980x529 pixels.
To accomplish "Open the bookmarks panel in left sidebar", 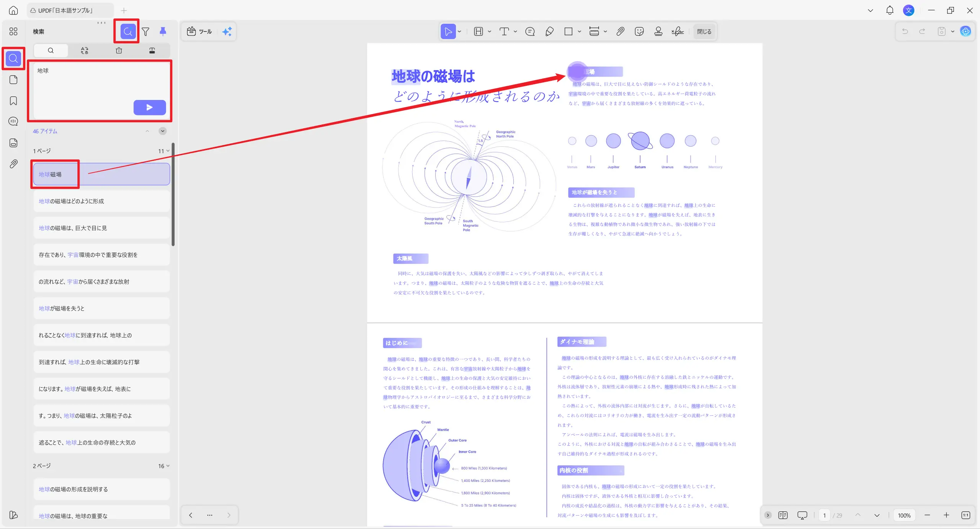I will [x=13, y=101].
